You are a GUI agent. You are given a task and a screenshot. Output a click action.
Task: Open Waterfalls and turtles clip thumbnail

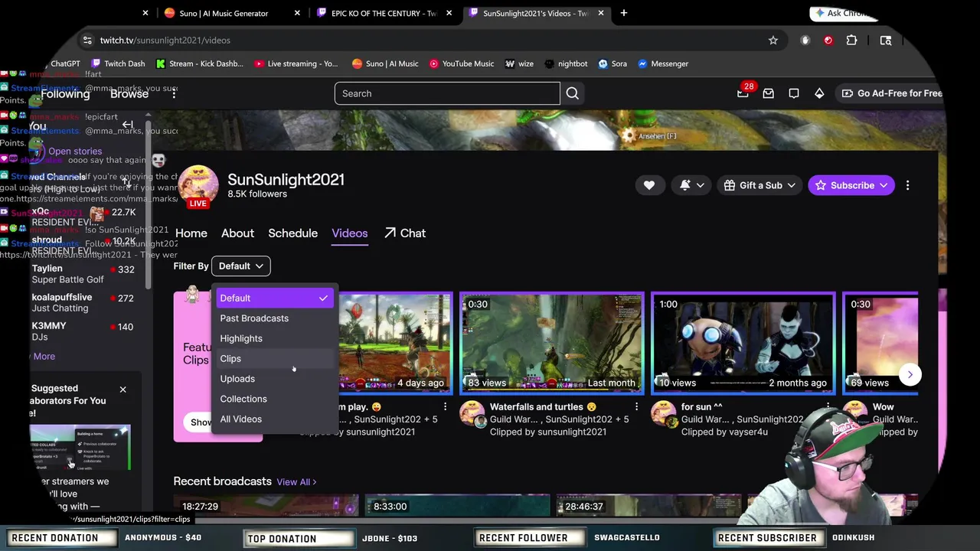(552, 343)
